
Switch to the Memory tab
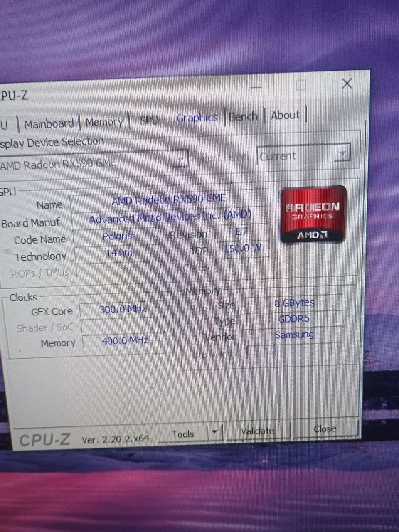point(104,122)
